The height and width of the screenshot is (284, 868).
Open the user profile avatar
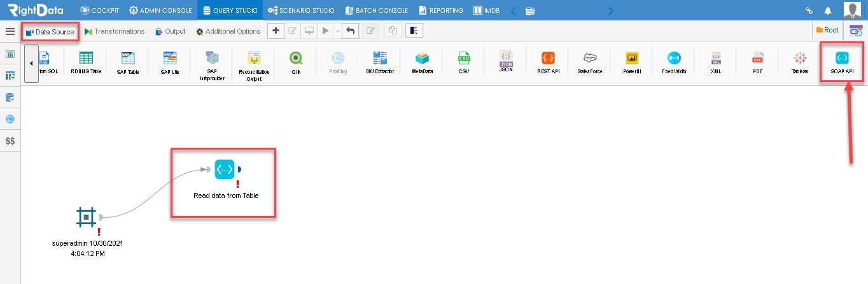click(852, 10)
